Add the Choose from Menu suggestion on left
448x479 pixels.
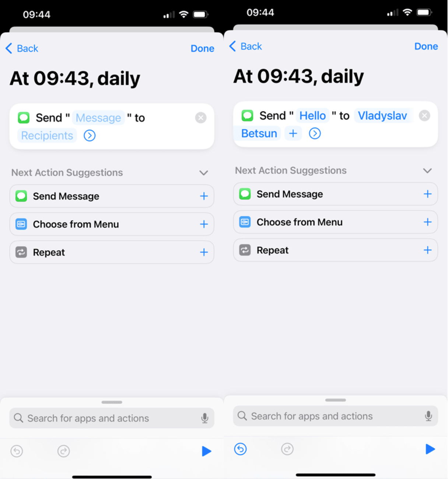(x=204, y=224)
